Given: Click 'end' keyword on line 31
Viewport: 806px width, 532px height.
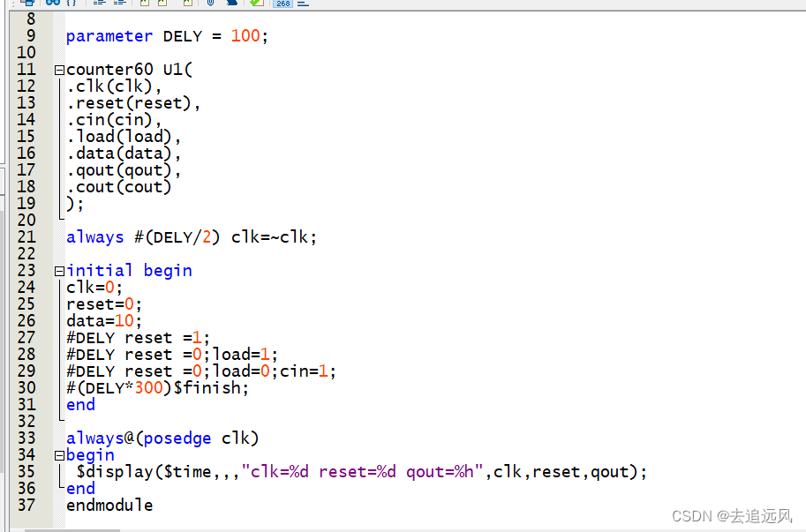Looking at the screenshot, I should pos(80,405).
